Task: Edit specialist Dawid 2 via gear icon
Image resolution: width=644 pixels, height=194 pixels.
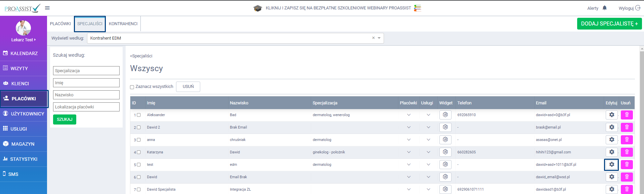Action: coord(612,127)
